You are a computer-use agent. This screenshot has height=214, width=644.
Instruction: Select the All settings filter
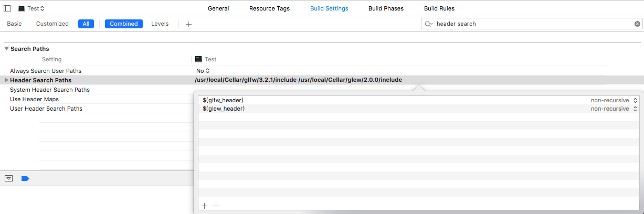(86, 24)
